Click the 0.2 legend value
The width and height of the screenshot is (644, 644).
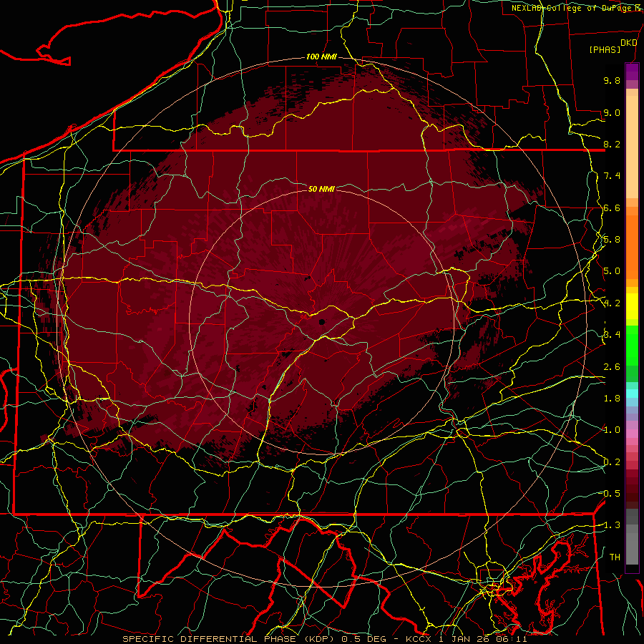pos(612,462)
